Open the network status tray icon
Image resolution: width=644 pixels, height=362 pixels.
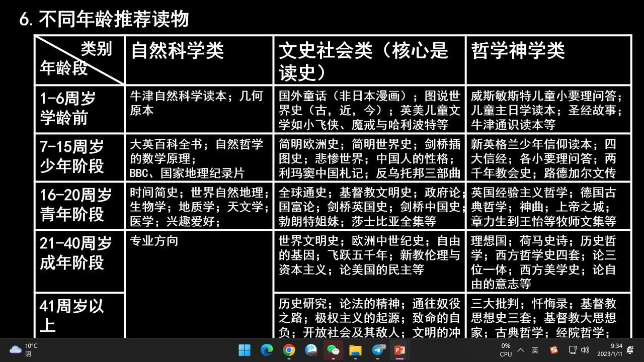(x=573, y=350)
